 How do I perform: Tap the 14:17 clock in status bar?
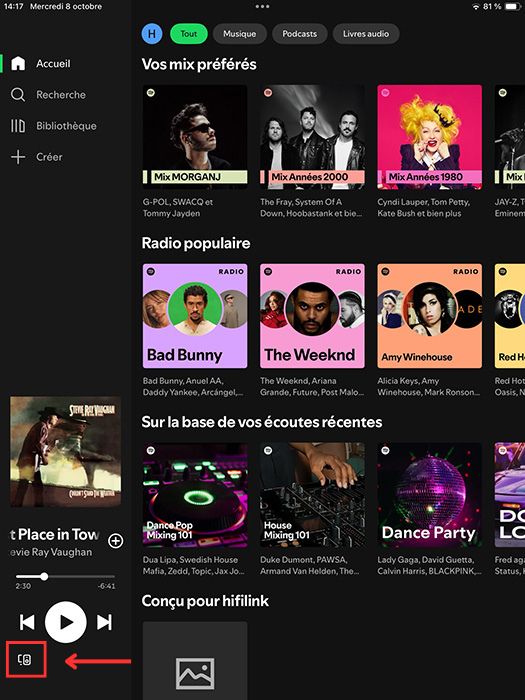point(13,7)
